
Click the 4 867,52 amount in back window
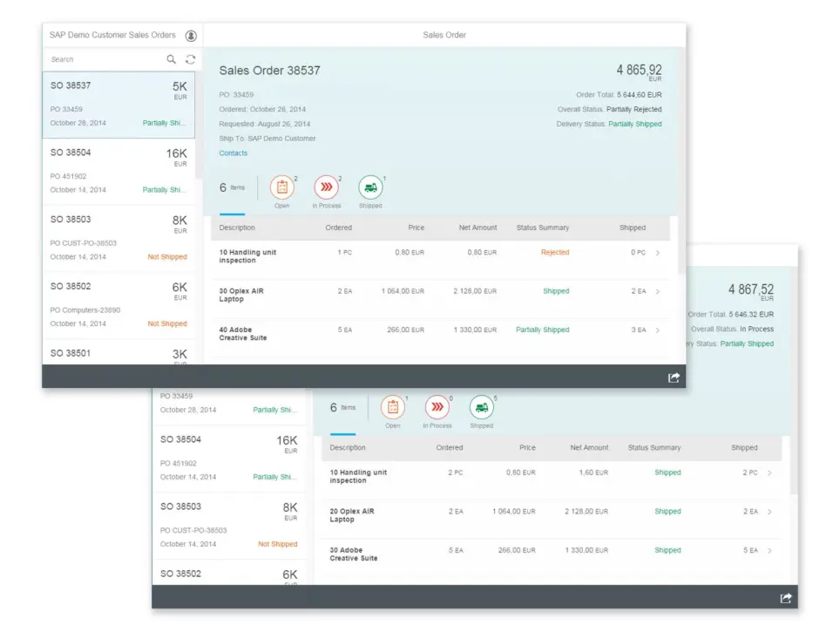pos(750,291)
